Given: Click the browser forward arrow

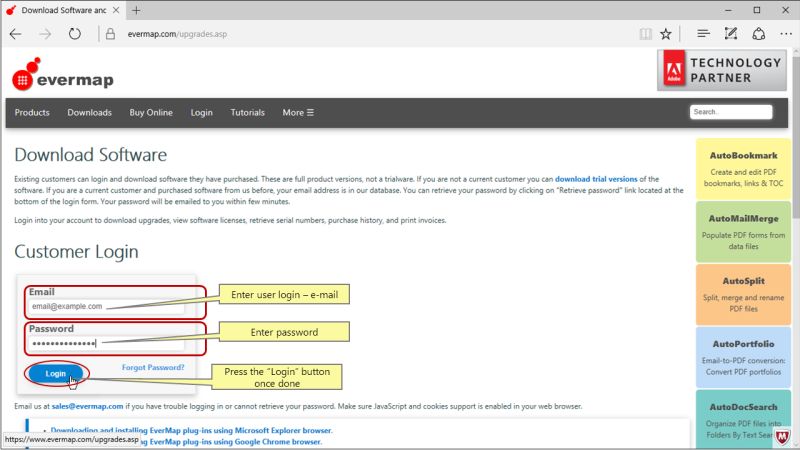Looking at the screenshot, I should [45, 34].
